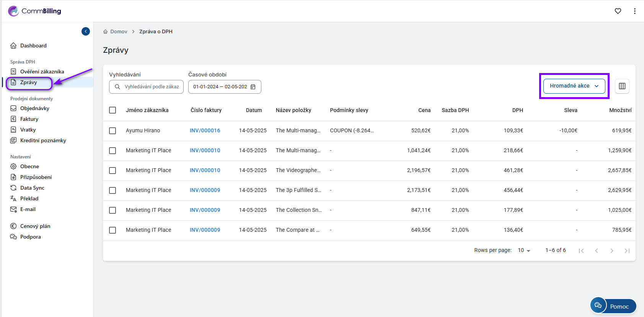644x317 pixels.
Task: Open Data Sync settings in the sidebar
Action: point(32,188)
